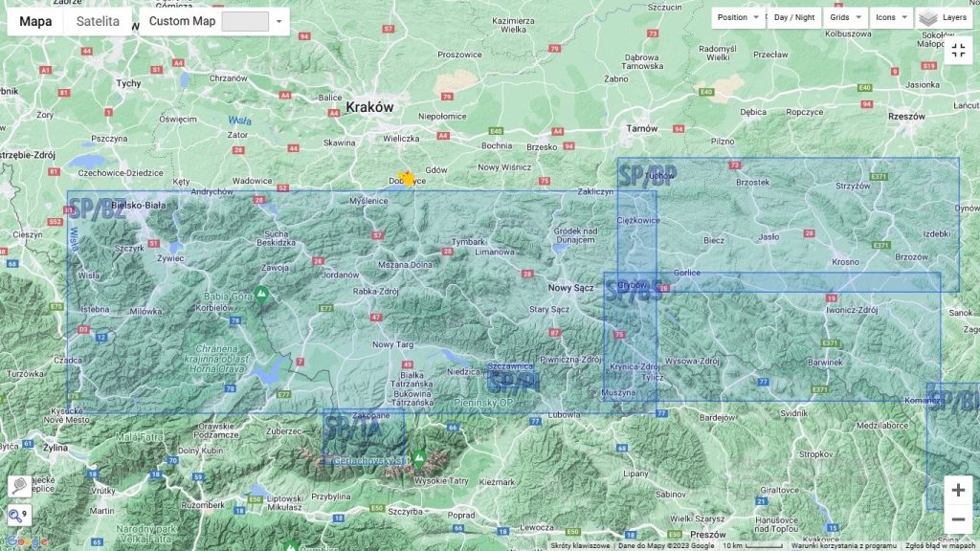The height and width of the screenshot is (551, 980).
Task: Open Skróty klawiszowe keyboard shortcuts
Action: pos(580,546)
